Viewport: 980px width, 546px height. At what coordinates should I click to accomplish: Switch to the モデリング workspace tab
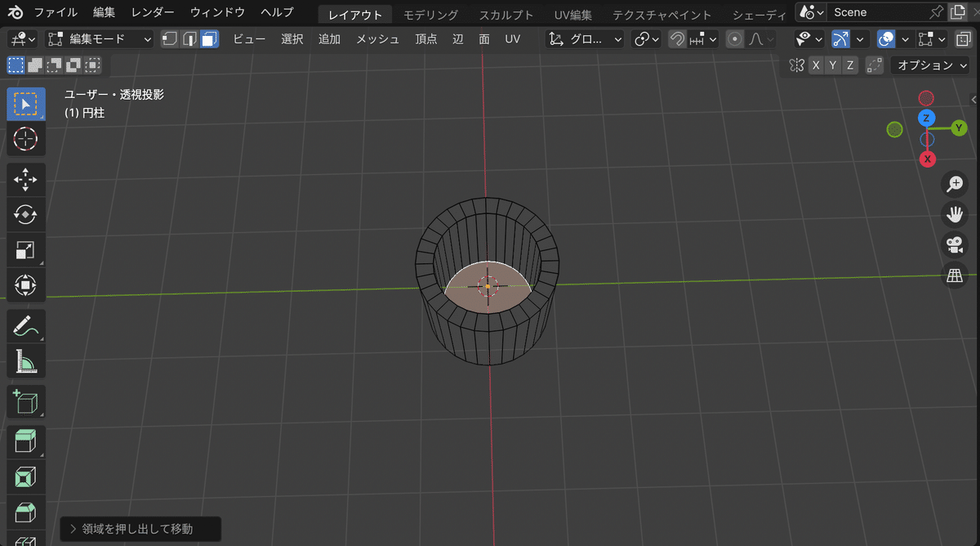430,15
